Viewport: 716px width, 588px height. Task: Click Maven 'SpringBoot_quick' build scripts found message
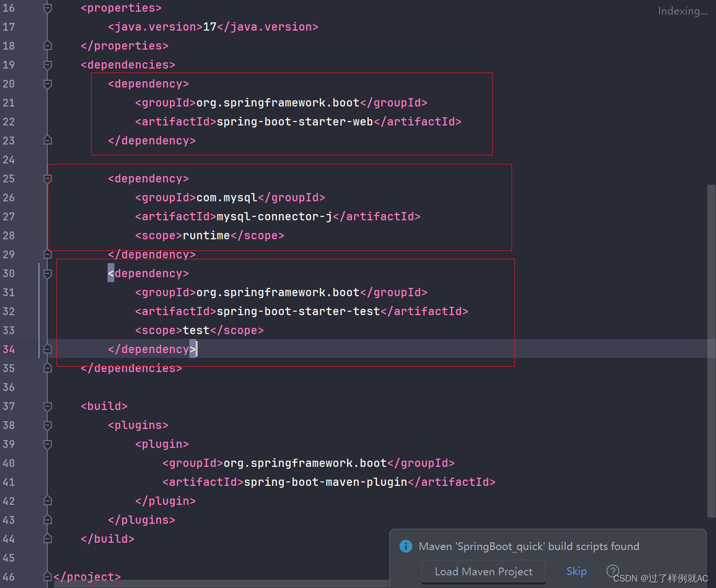tap(529, 546)
